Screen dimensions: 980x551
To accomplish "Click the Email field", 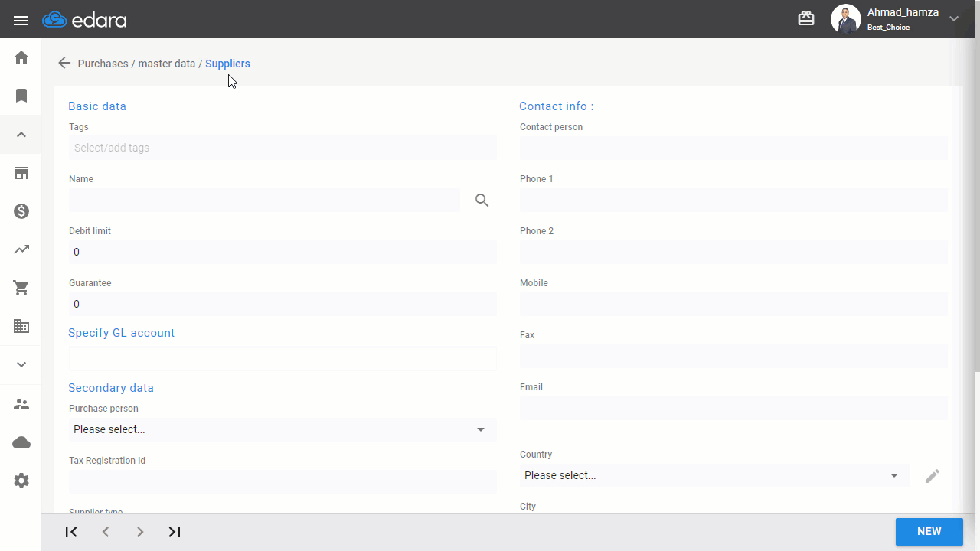I will point(733,408).
